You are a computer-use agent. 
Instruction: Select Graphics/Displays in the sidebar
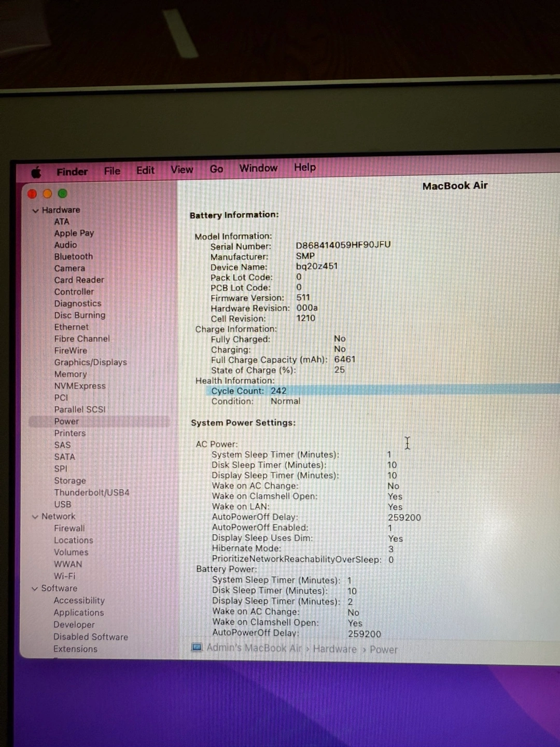[x=91, y=363]
